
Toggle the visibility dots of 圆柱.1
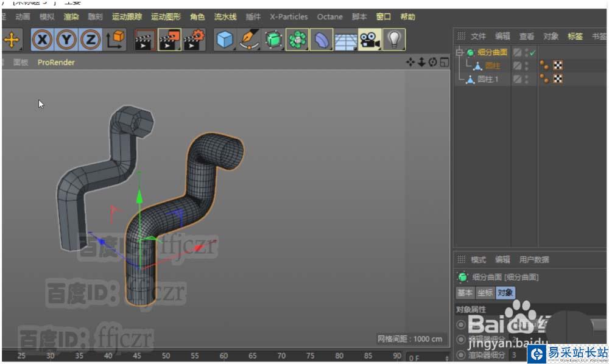click(527, 79)
